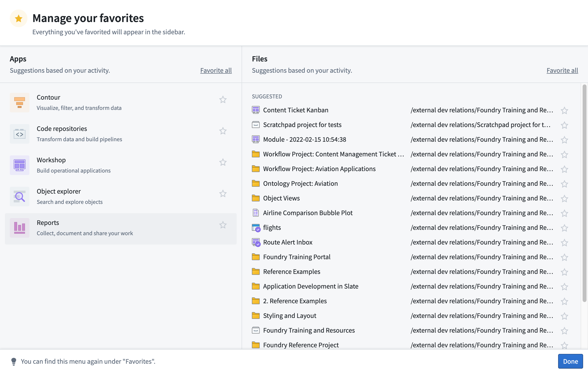588x373 pixels.
Task: Click the Object explorer magnifier icon
Action: 20,197
